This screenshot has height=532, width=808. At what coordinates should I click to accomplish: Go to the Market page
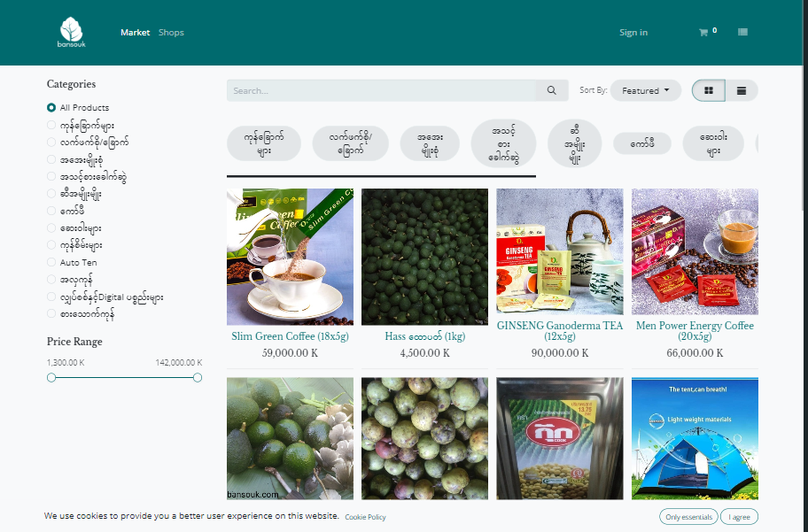pos(135,33)
